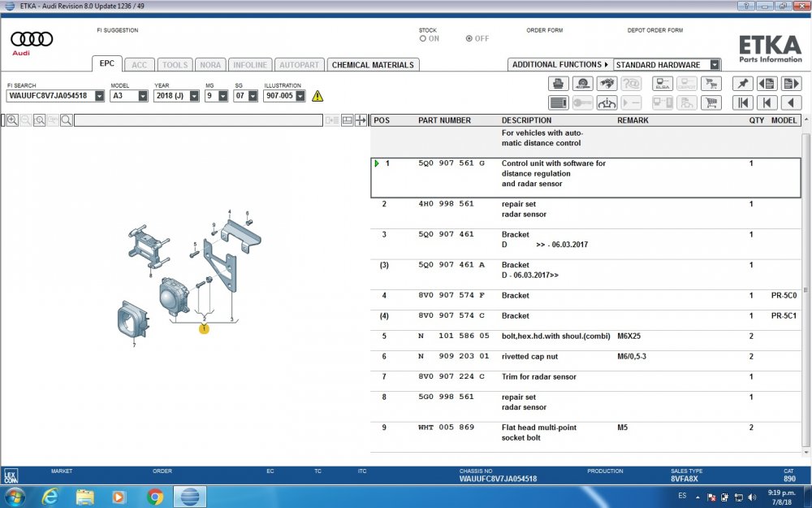Click the illustration search text field

198,120
